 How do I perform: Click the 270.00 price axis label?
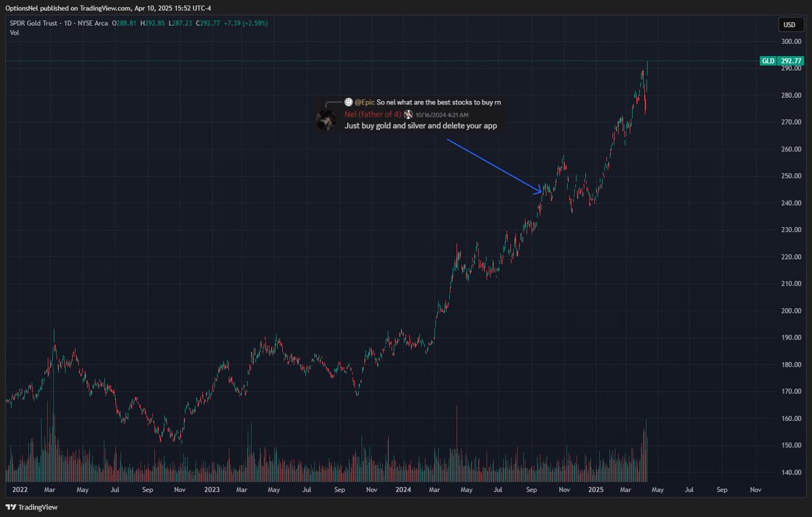[791, 122]
